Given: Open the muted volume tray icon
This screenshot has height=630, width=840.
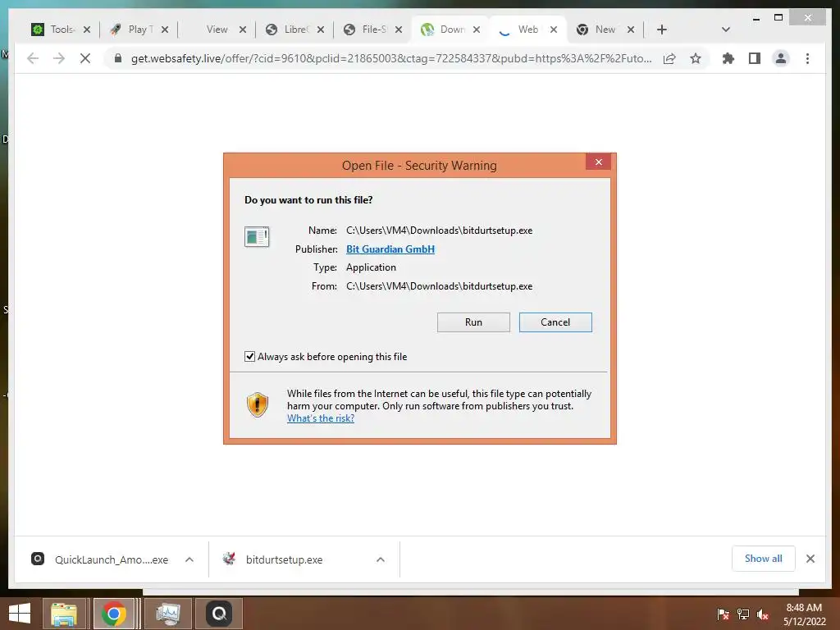Looking at the screenshot, I should [763, 614].
